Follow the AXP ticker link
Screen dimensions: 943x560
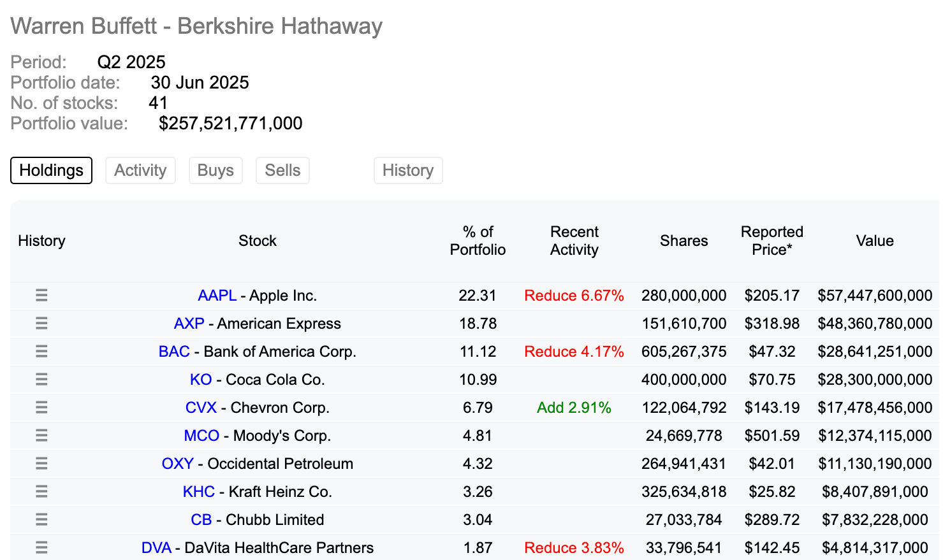pyautogui.click(x=189, y=324)
